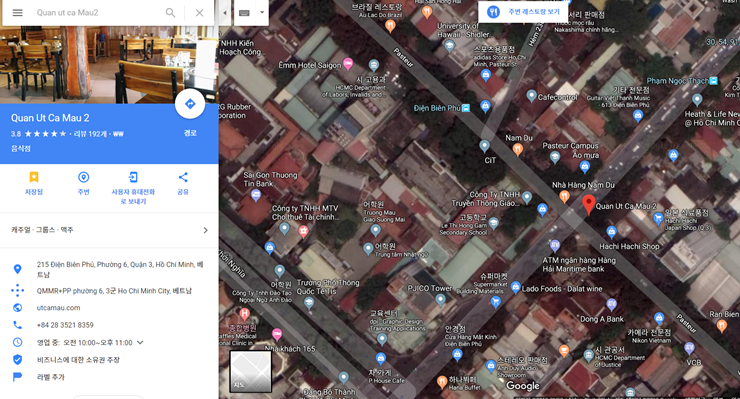740x399 pixels.
Task: Clear the search with the X icon
Action: 200,13
